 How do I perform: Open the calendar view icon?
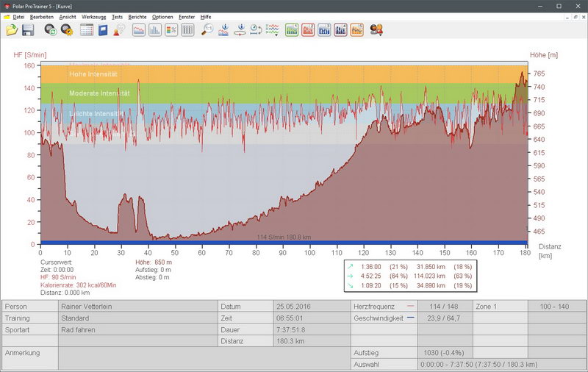(87, 30)
